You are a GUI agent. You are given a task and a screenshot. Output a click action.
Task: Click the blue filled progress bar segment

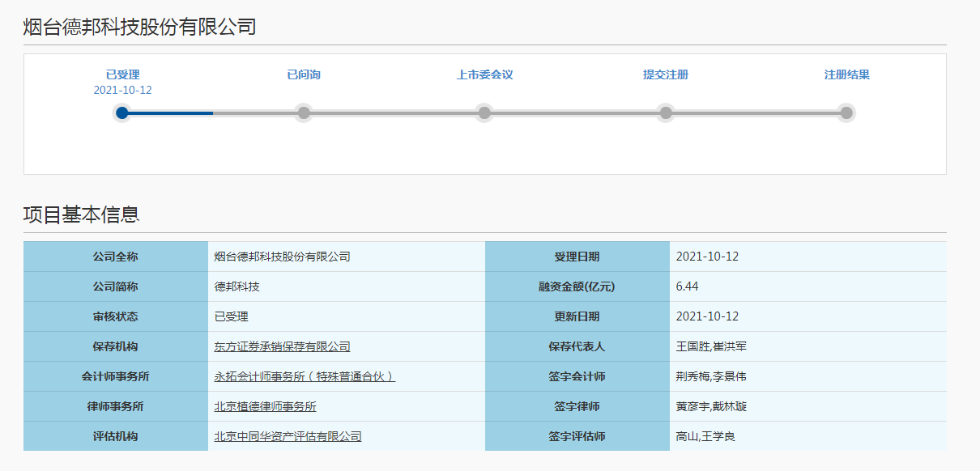172,113
